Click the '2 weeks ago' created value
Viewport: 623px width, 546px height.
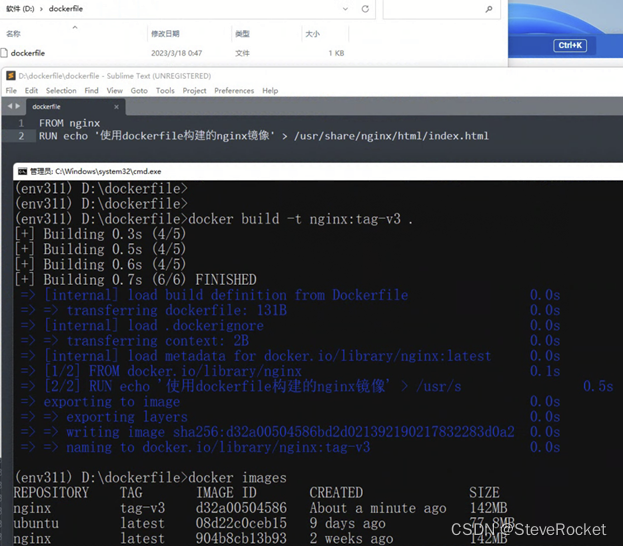pyautogui.click(x=351, y=538)
